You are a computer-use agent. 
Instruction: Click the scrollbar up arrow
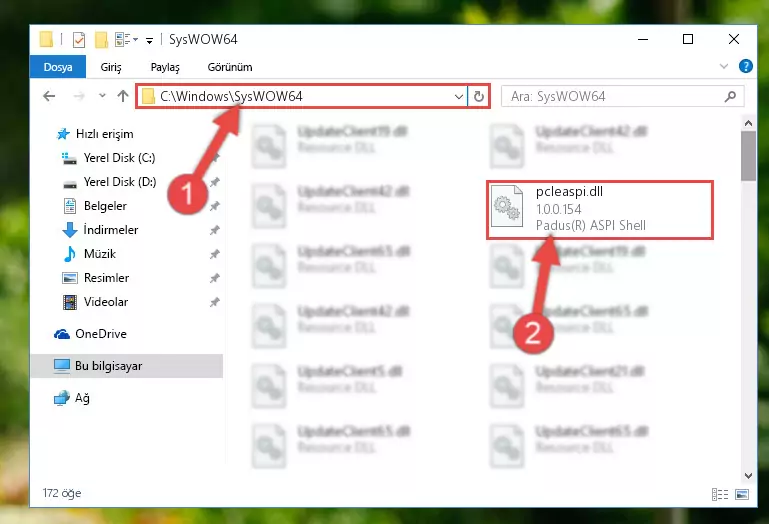[748, 123]
